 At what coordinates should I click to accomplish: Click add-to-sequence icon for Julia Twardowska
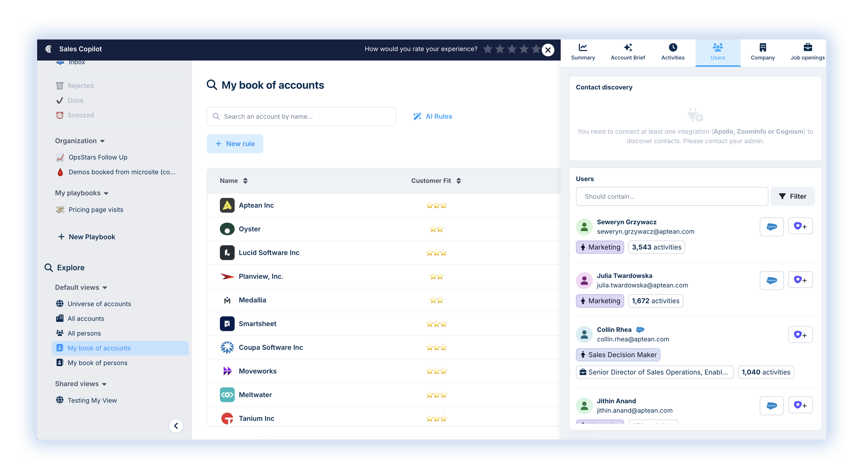tap(800, 280)
